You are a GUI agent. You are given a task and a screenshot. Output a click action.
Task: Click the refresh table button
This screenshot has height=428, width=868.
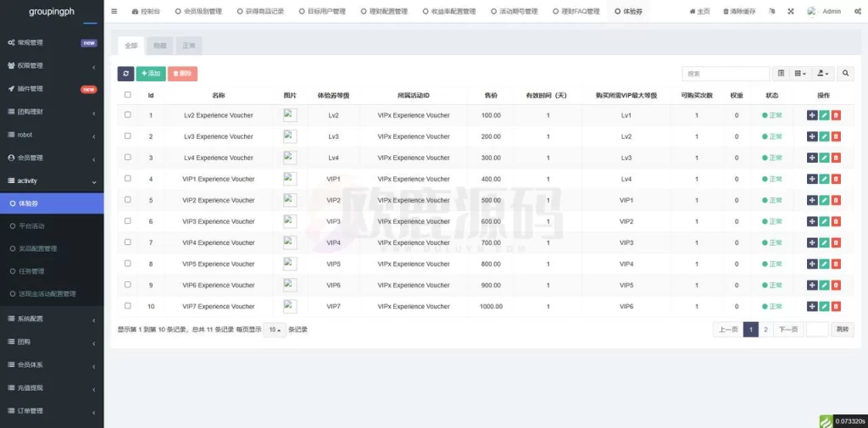125,74
